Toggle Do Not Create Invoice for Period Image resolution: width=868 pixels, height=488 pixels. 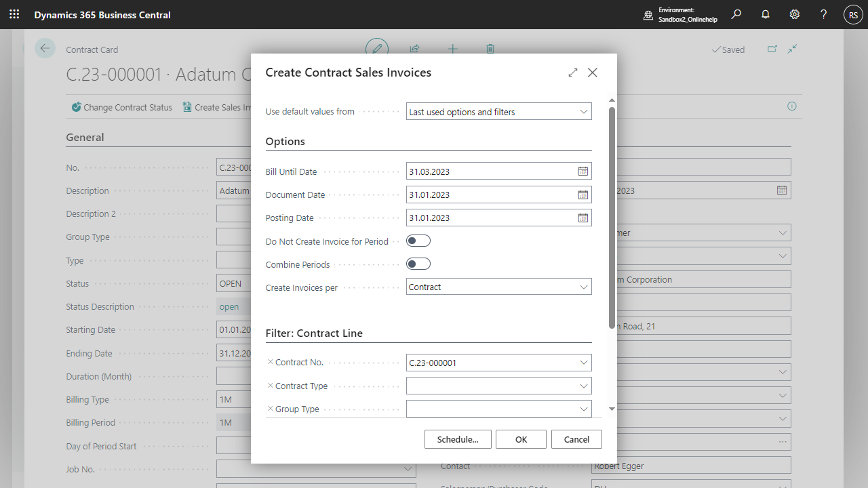point(418,241)
